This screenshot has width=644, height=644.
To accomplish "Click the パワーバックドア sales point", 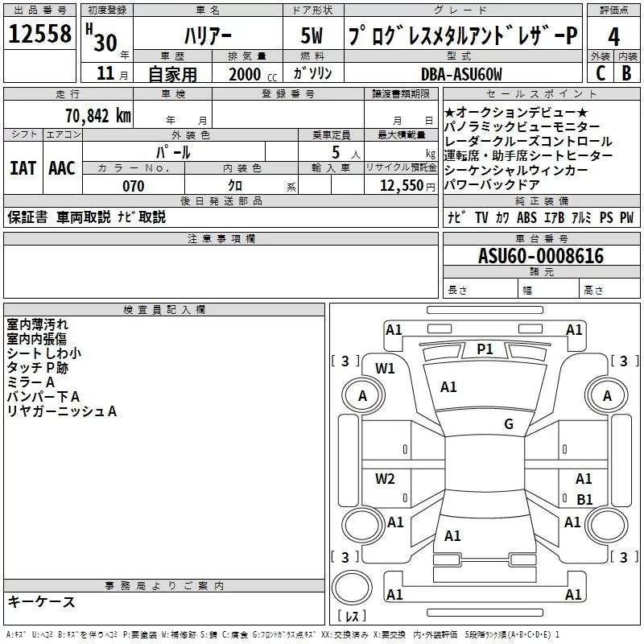I will [492, 184].
